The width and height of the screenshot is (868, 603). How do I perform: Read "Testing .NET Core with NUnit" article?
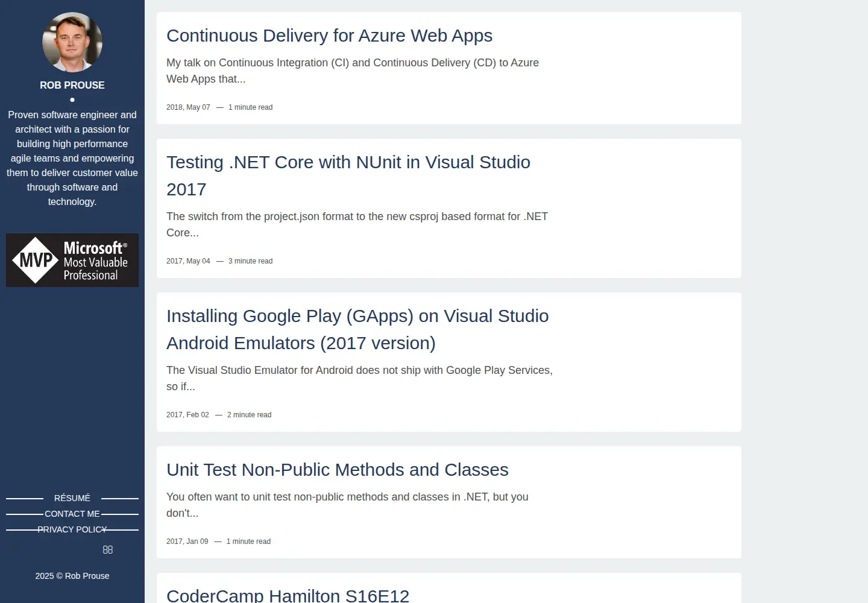tap(348, 175)
